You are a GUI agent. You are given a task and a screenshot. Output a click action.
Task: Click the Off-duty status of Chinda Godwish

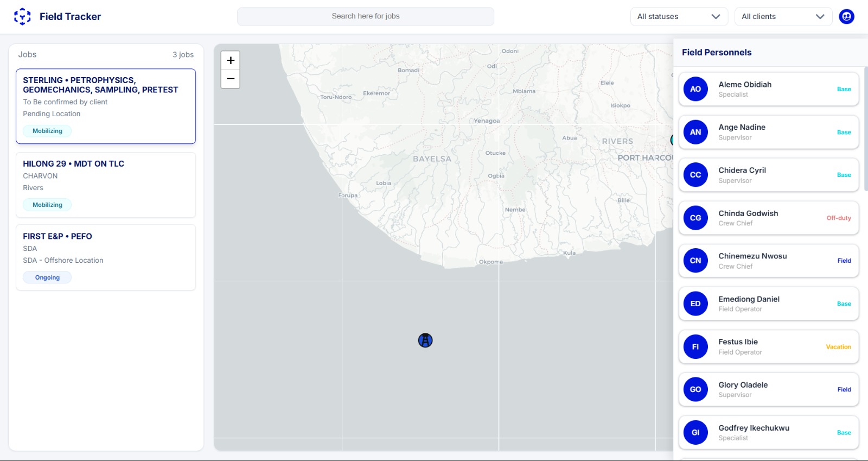[x=839, y=218]
